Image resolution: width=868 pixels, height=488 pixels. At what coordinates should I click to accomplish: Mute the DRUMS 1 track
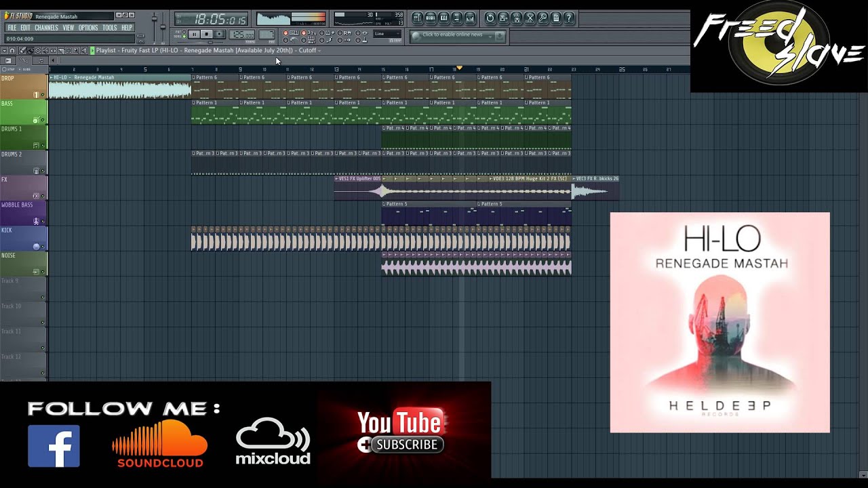click(x=43, y=145)
